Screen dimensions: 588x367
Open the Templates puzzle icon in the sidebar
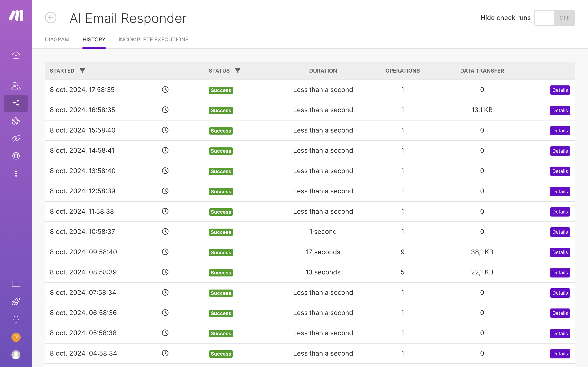coord(16,121)
